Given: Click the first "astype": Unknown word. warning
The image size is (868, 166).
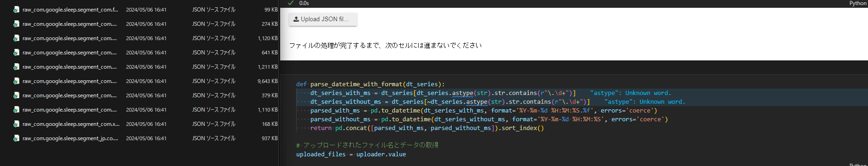Looking at the screenshot, I should [631, 93].
